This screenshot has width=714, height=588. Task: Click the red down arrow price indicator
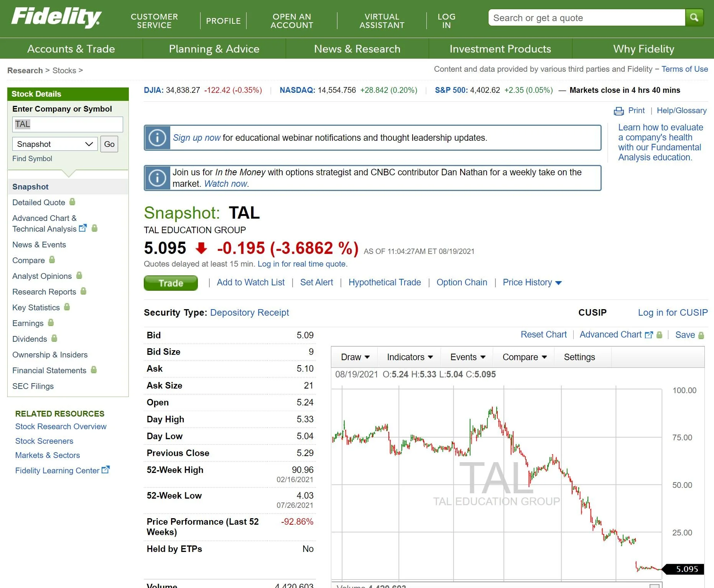click(x=201, y=249)
